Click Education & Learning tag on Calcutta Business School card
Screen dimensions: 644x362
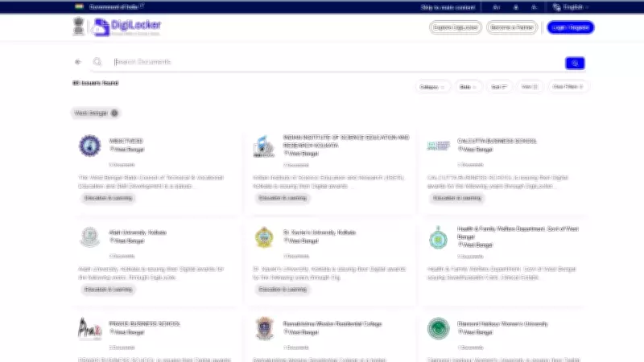[456, 198]
